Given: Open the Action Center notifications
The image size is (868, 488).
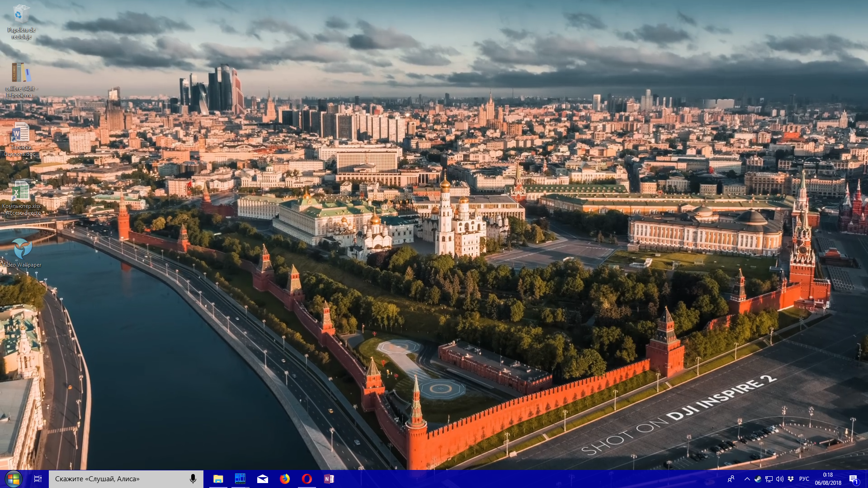Looking at the screenshot, I should [854, 479].
